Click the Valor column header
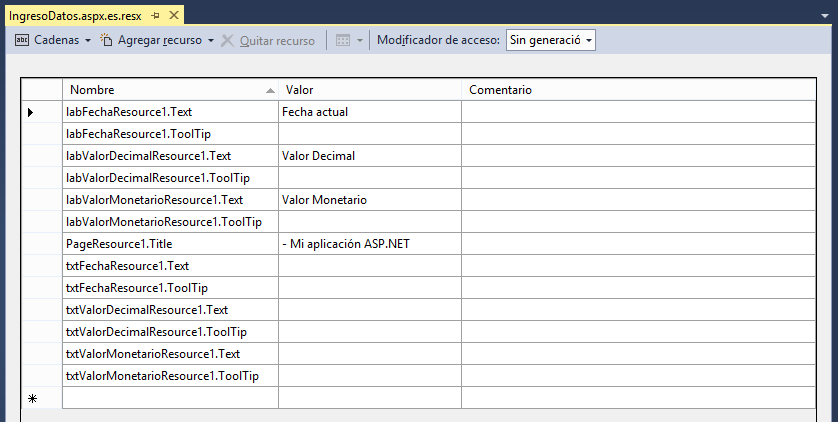This screenshot has width=838, height=422. click(x=370, y=90)
